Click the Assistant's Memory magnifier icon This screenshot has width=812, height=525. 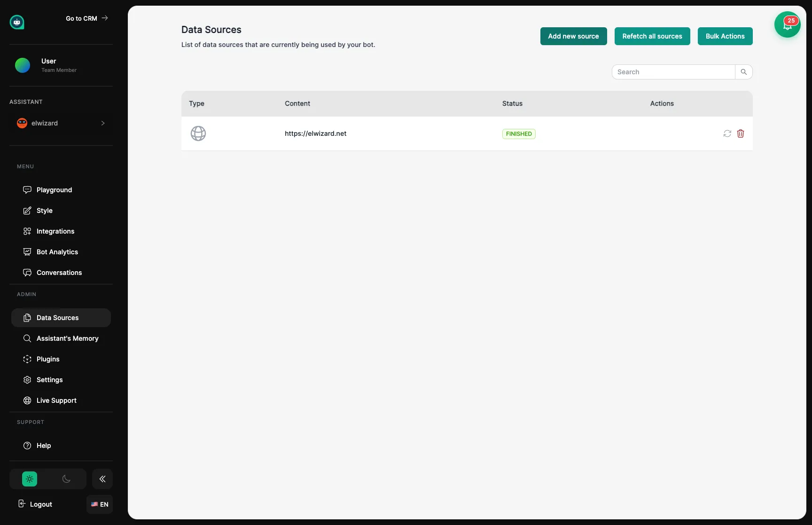[27, 338]
